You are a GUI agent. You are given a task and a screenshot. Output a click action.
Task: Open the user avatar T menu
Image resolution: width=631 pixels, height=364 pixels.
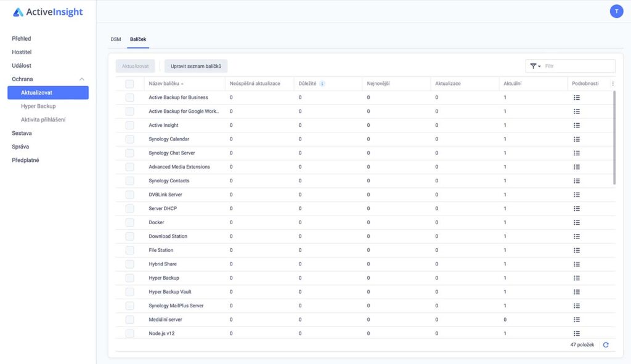coord(616,11)
